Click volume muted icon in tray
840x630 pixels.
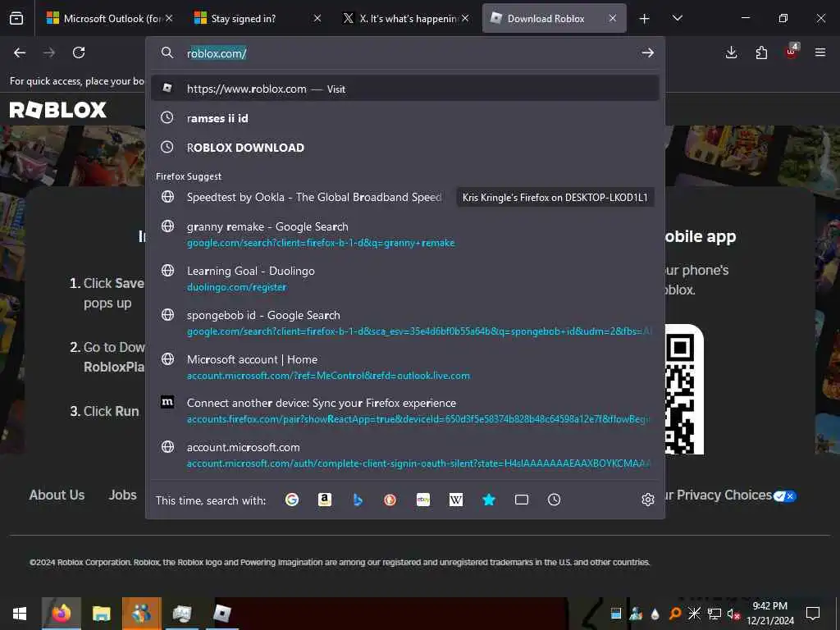coord(733,614)
